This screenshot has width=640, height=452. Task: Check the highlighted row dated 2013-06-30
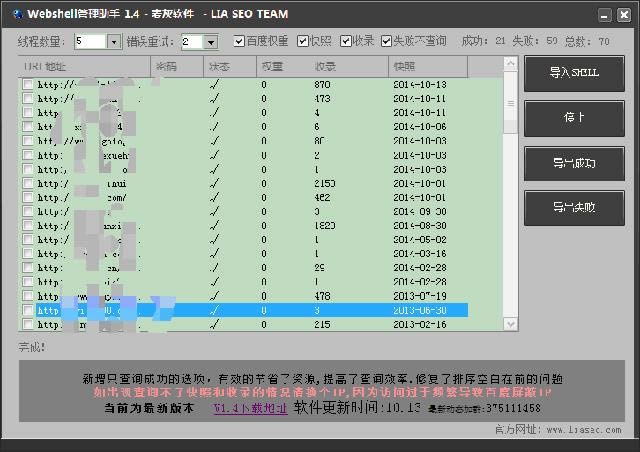click(28, 310)
